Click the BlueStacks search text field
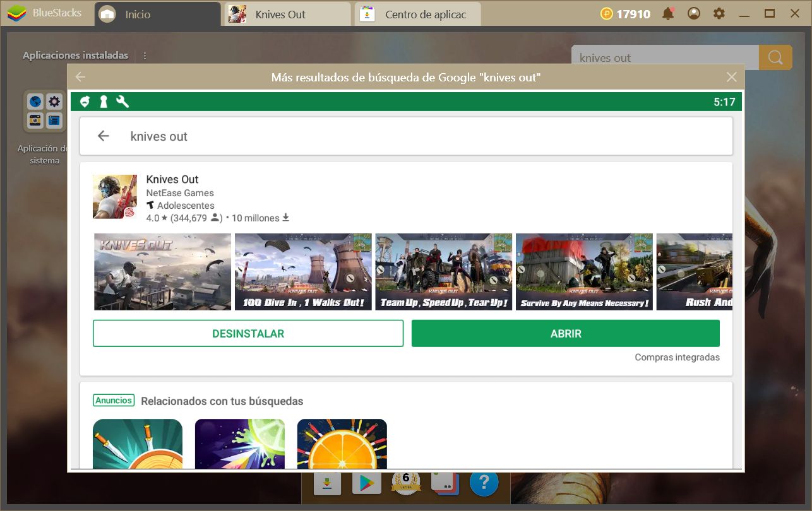 (665, 57)
